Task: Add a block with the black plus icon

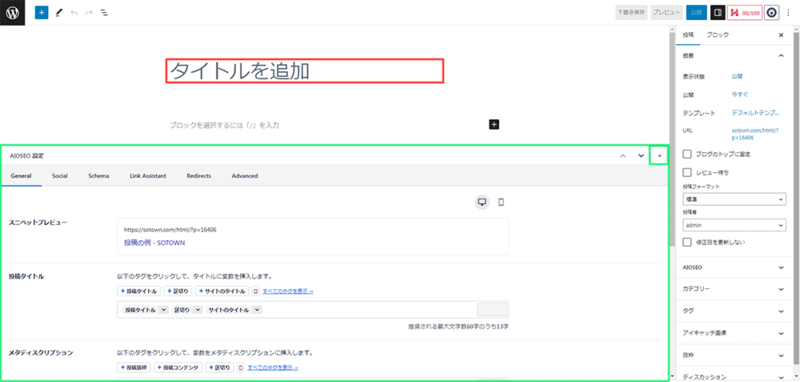Action: point(494,124)
